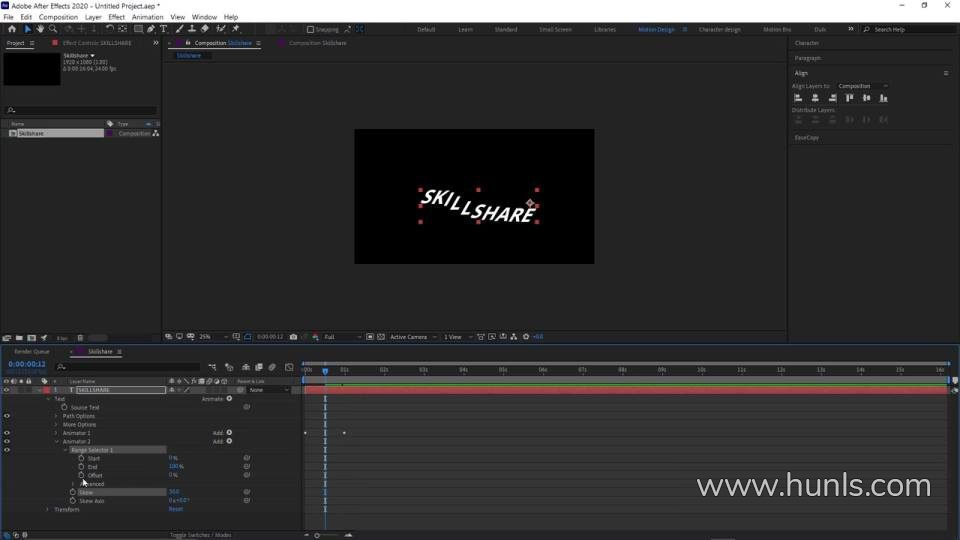This screenshot has height=540, width=960.
Task: Click the timeline frame blending icon
Action: point(259,367)
